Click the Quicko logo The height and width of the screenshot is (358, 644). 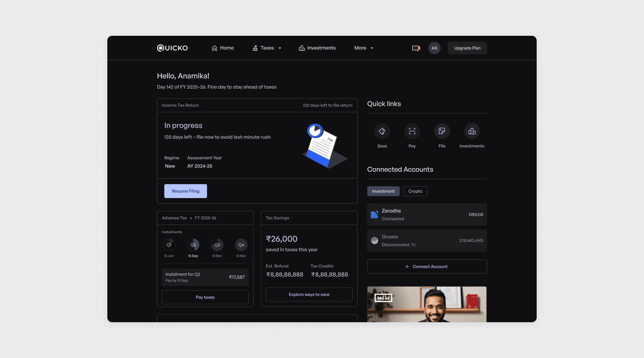172,48
